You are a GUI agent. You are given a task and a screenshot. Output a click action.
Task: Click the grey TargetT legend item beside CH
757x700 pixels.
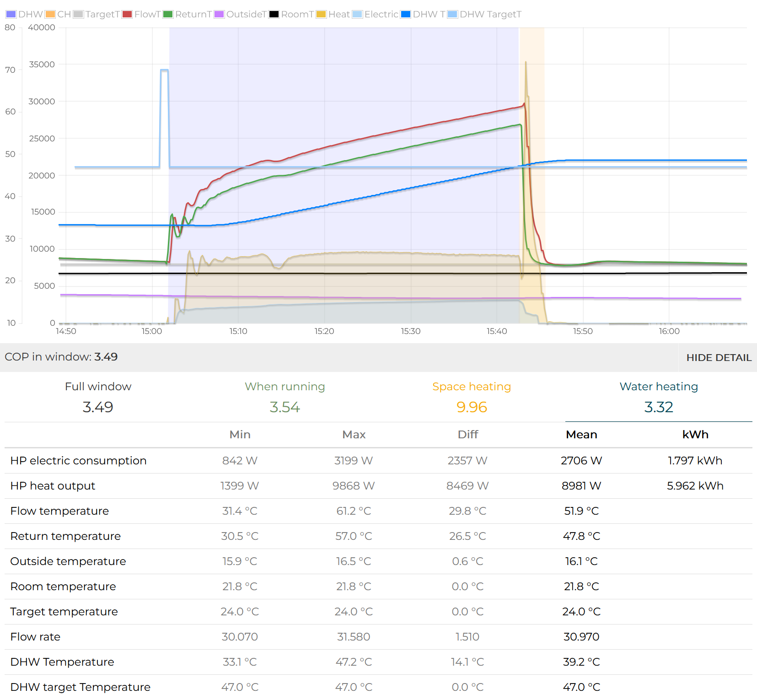pyautogui.click(x=97, y=14)
